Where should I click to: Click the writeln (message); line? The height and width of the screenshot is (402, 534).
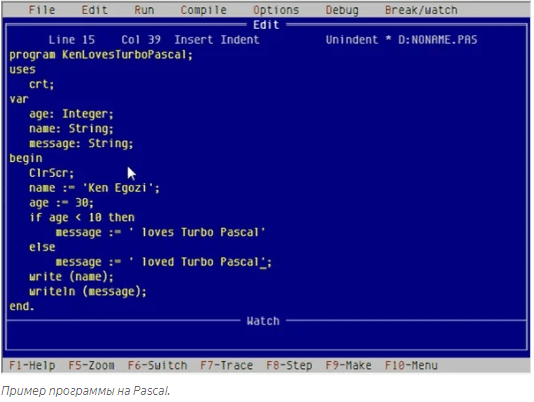88,292
